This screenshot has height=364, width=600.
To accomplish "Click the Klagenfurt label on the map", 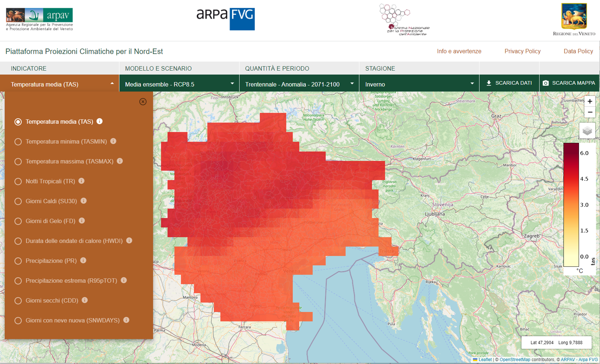I will [422, 158].
